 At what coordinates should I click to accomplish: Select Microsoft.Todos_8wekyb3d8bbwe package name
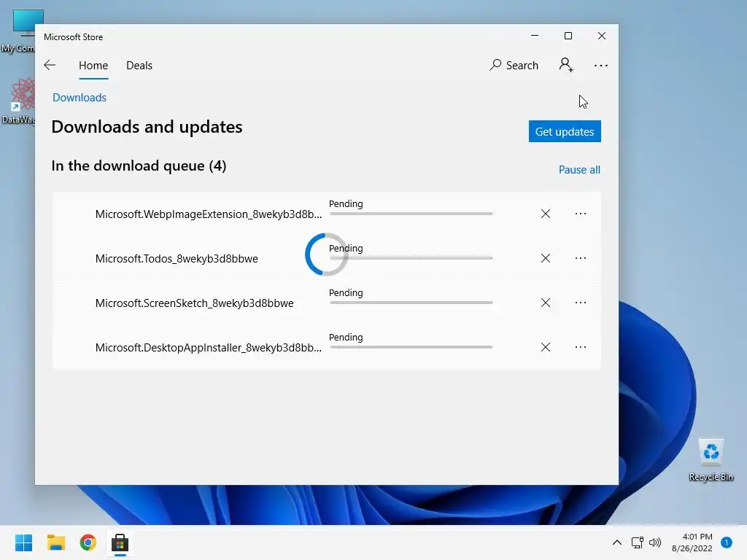click(177, 259)
